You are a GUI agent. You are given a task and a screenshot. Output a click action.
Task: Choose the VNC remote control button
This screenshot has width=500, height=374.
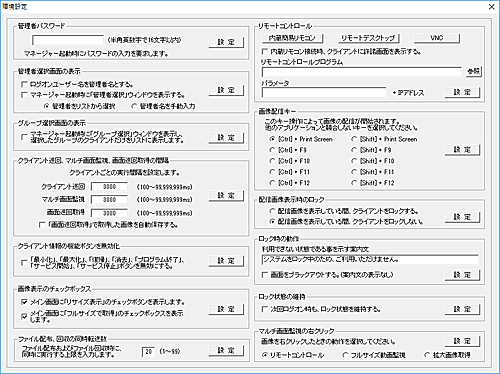coord(437,38)
